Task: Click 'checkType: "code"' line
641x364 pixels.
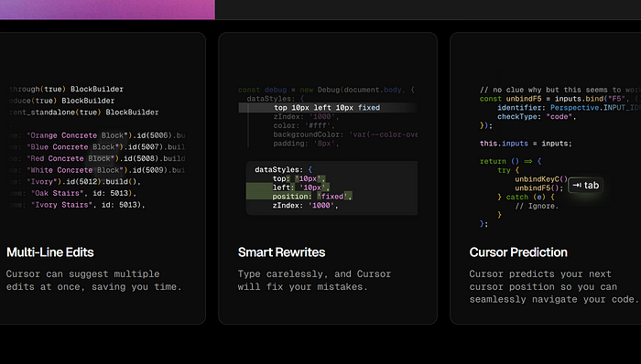Action: [537, 117]
